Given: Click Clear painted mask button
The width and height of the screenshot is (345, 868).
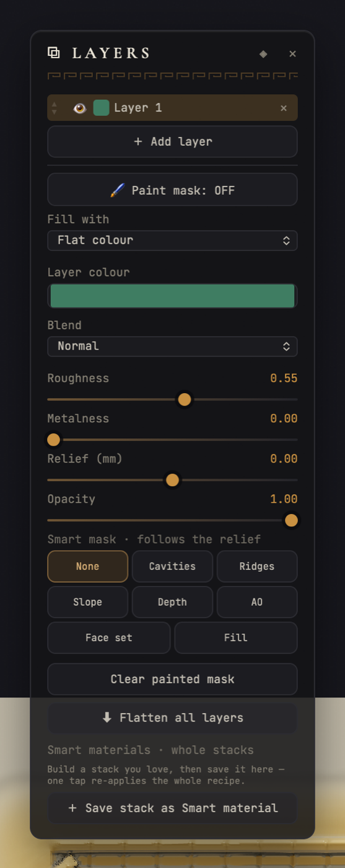Looking at the screenshot, I should point(172,679).
